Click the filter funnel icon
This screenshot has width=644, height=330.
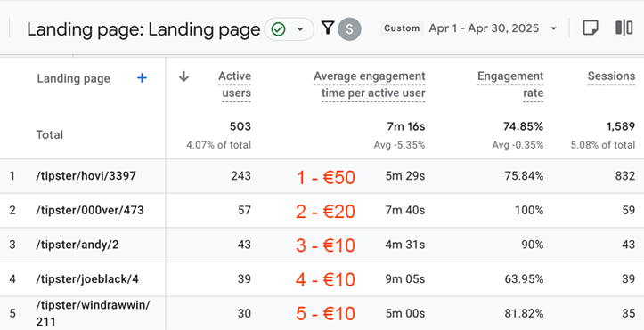pos(327,28)
